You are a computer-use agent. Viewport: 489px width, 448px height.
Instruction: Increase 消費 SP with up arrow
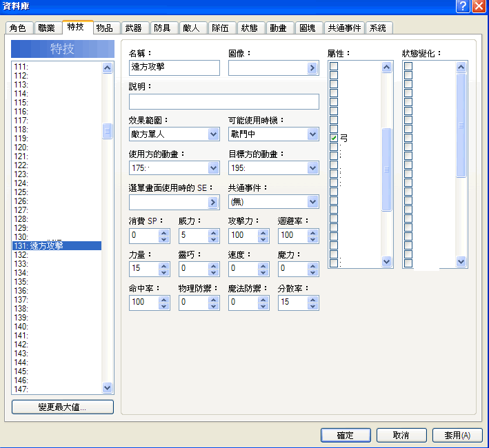tap(164, 232)
